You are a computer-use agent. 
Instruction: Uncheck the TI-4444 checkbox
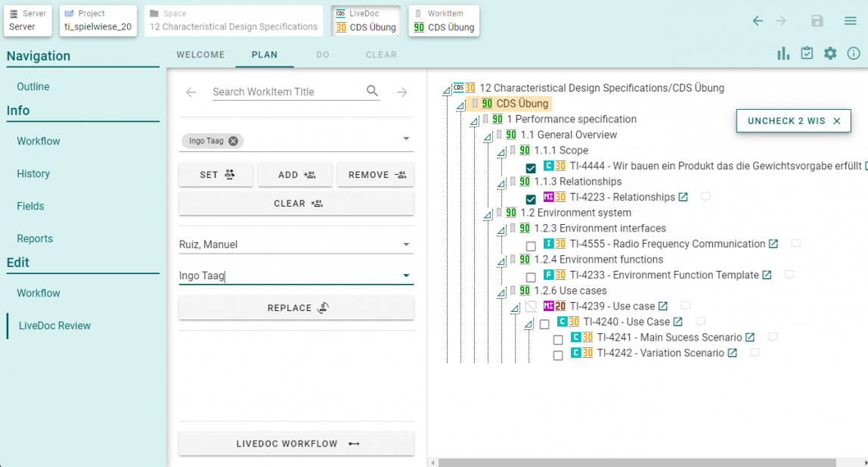531,168
